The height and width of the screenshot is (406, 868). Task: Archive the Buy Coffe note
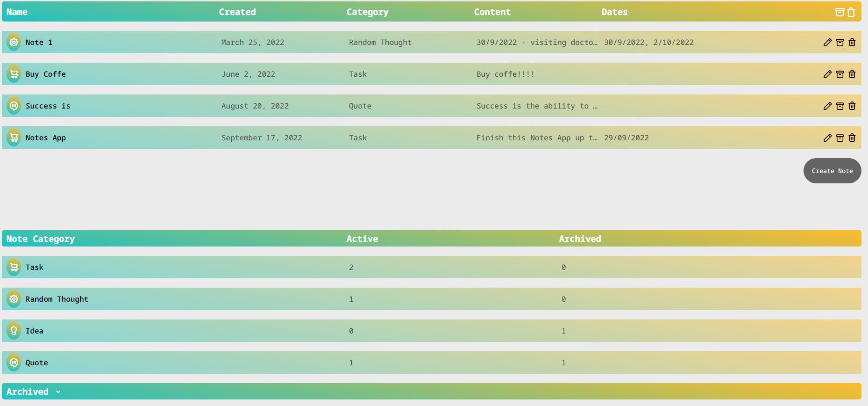[x=840, y=74]
